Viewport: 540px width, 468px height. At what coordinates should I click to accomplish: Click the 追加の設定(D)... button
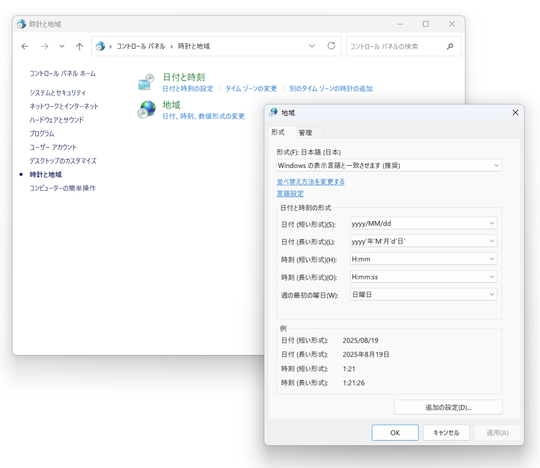pos(448,407)
